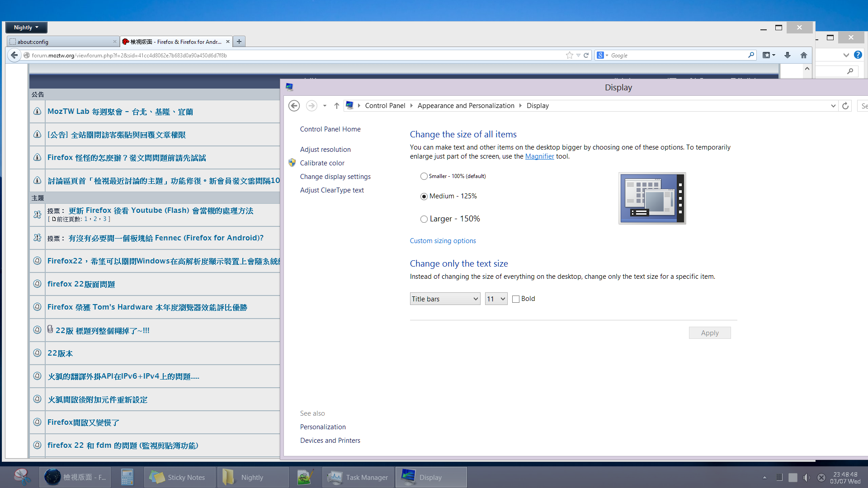
Task: Click the Firefox home icon
Action: [803, 55]
